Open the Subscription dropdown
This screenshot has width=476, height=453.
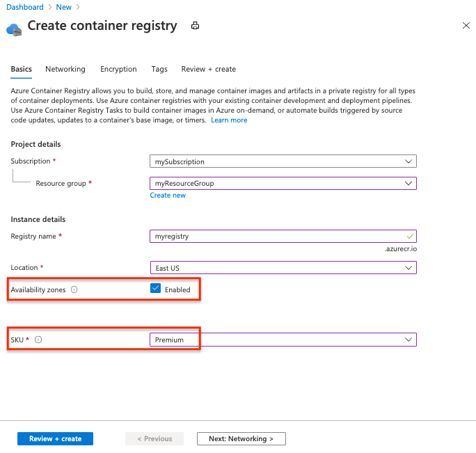283,161
